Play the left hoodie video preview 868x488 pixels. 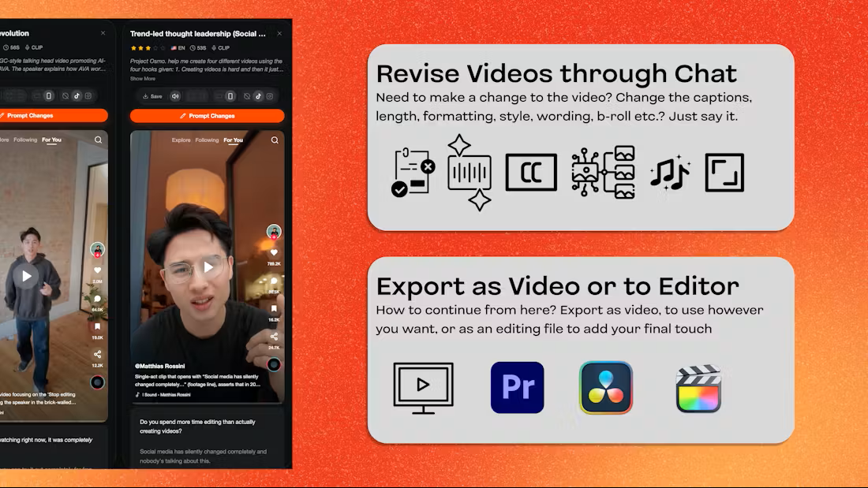(x=26, y=276)
